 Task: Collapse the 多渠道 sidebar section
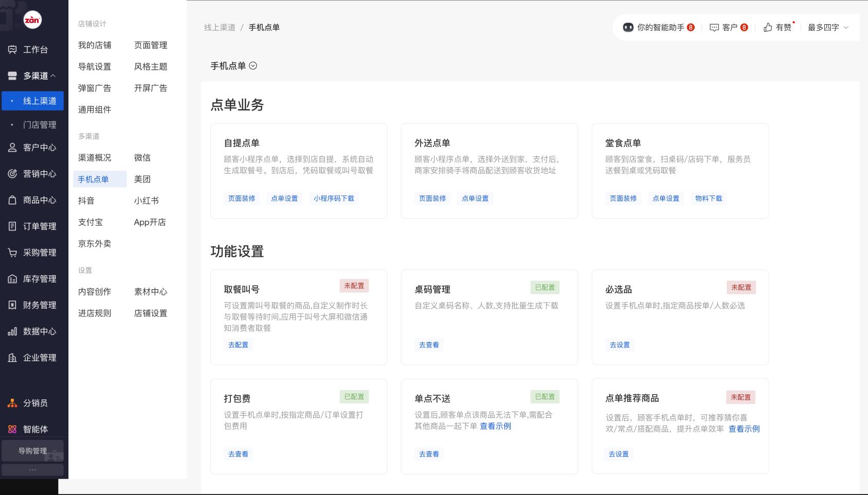click(53, 76)
